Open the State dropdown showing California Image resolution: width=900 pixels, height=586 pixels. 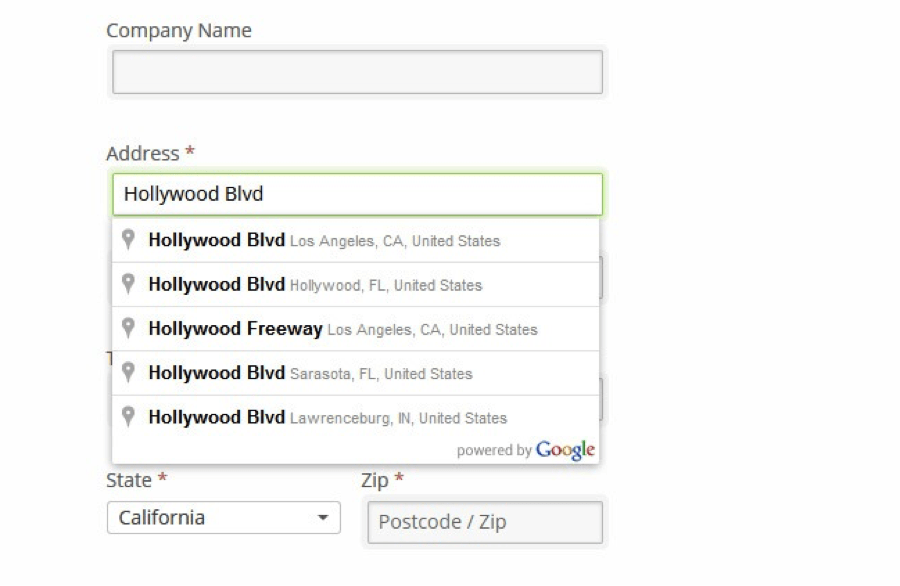point(224,518)
